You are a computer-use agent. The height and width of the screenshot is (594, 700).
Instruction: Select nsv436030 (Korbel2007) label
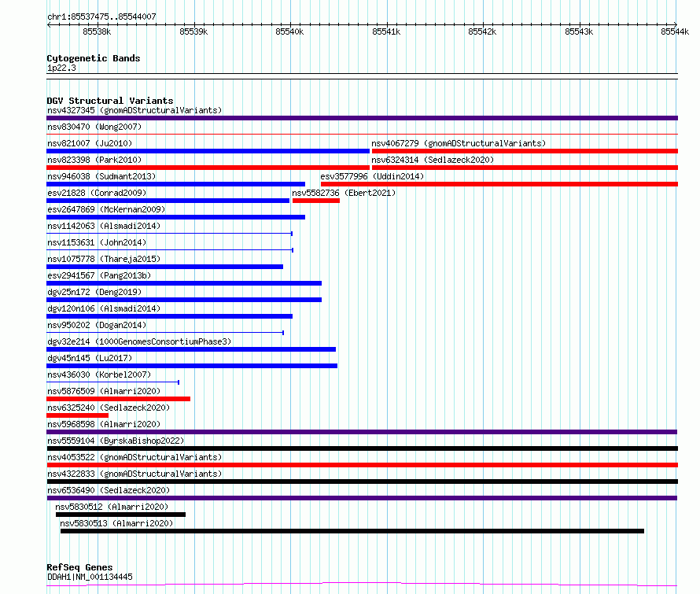click(x=99, y=374)
